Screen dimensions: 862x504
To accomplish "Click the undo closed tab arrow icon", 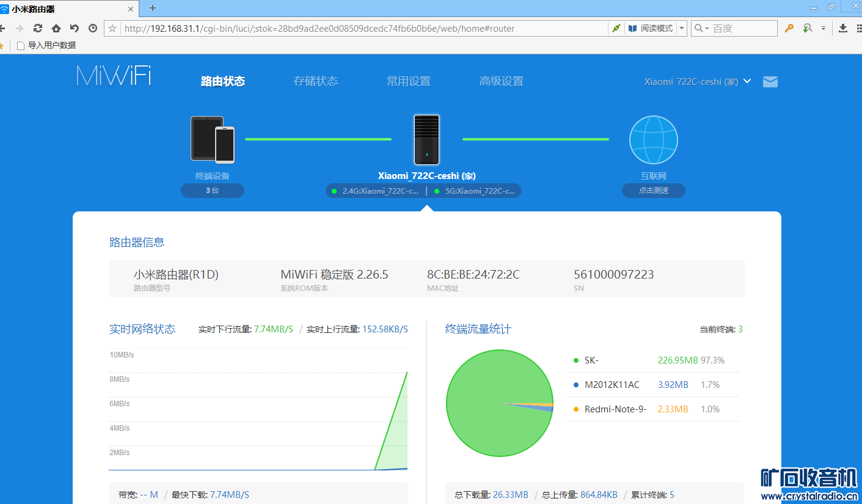I will [75, 28].
